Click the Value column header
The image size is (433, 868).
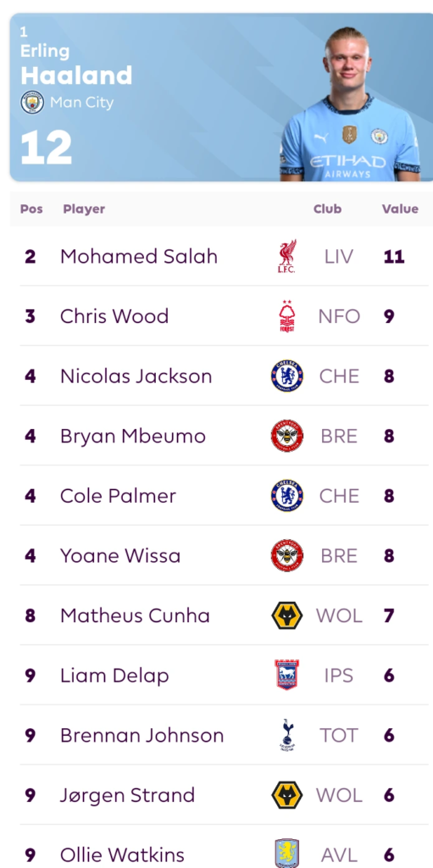pos(400,209)
